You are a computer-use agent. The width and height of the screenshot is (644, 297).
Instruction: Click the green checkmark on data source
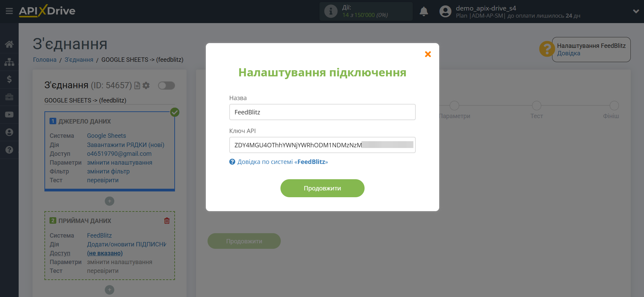[x=175, y=112]
